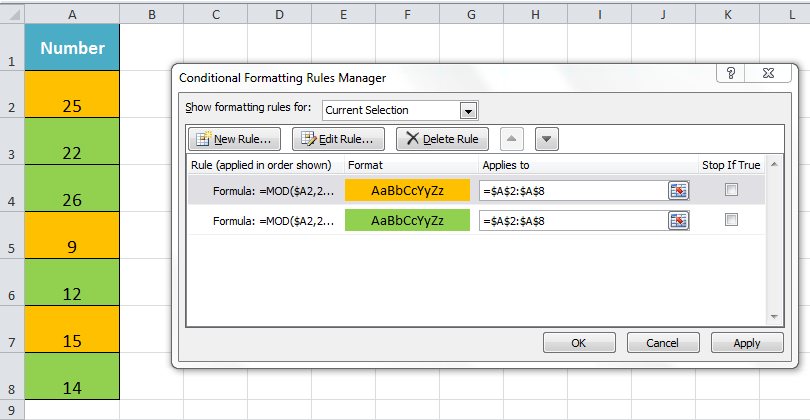This screenshot has width=810, height=420.
Task: Select column A header
Action: (x=72, y=15)
